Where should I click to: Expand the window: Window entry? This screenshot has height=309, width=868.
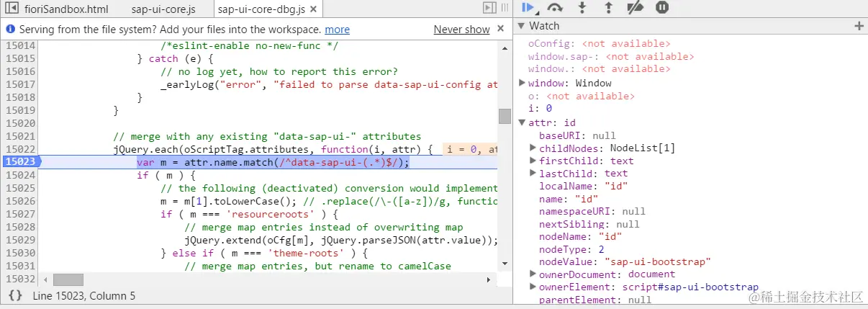(x=523, y=84)
